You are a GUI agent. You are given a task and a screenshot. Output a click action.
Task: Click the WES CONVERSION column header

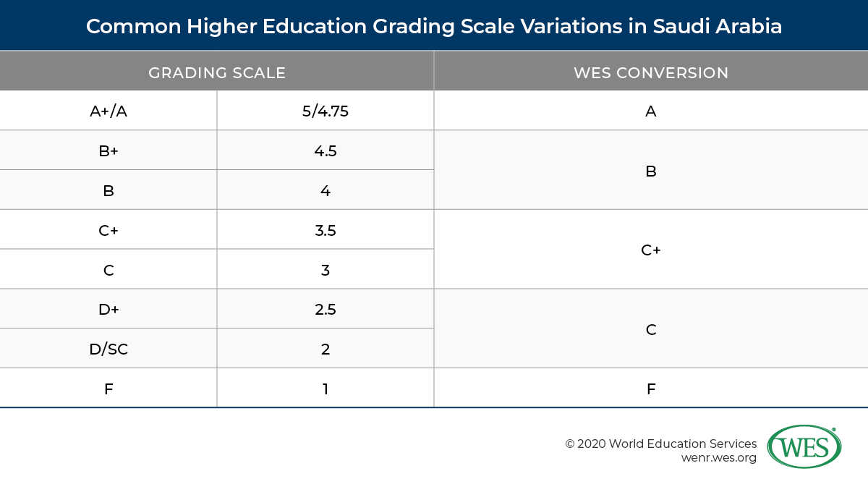click(650, 72)
